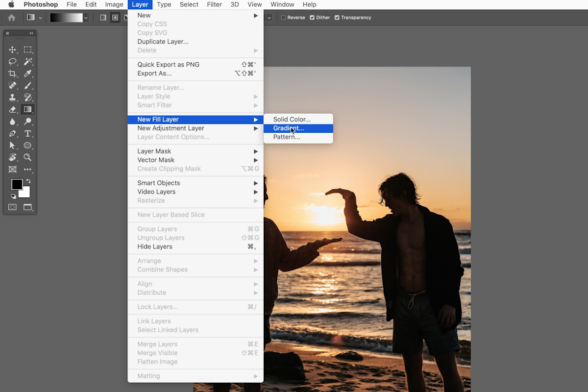The image size is (588, 392).
Task: Select the Clone Stamp tool
Action: pyautogui.click(x=13, y=98)
